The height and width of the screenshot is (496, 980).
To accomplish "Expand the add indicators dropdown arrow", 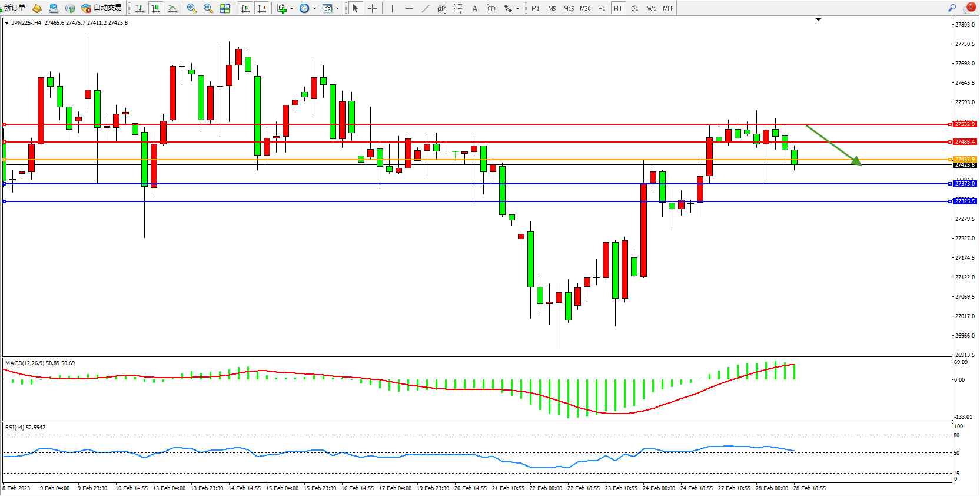I will (x=291, y=8).
